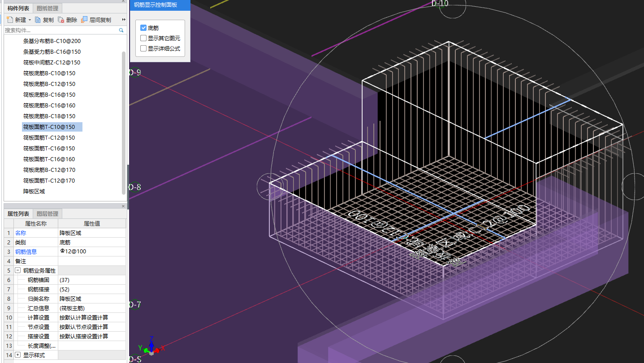Screen dimensions: 644x363
Task: Click the 属性名称 column header
Action: 36,223
